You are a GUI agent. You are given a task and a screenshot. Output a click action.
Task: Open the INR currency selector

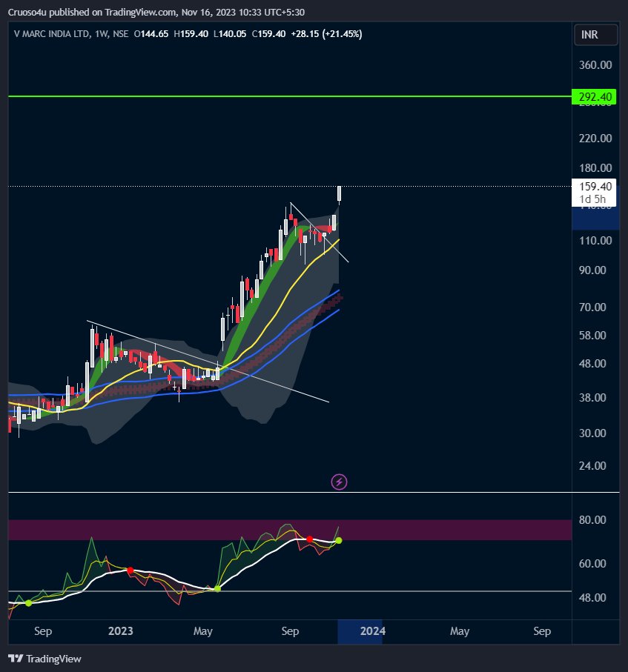point(596,35)
